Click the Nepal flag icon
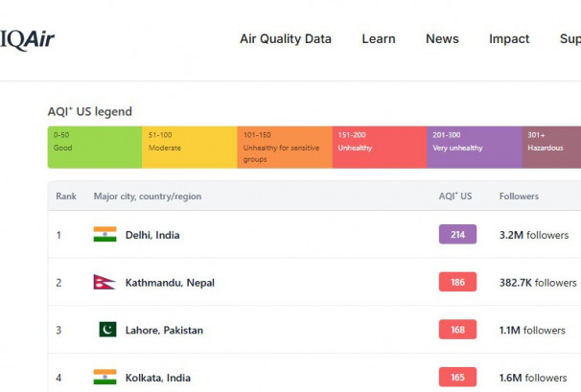 point(105,283)
